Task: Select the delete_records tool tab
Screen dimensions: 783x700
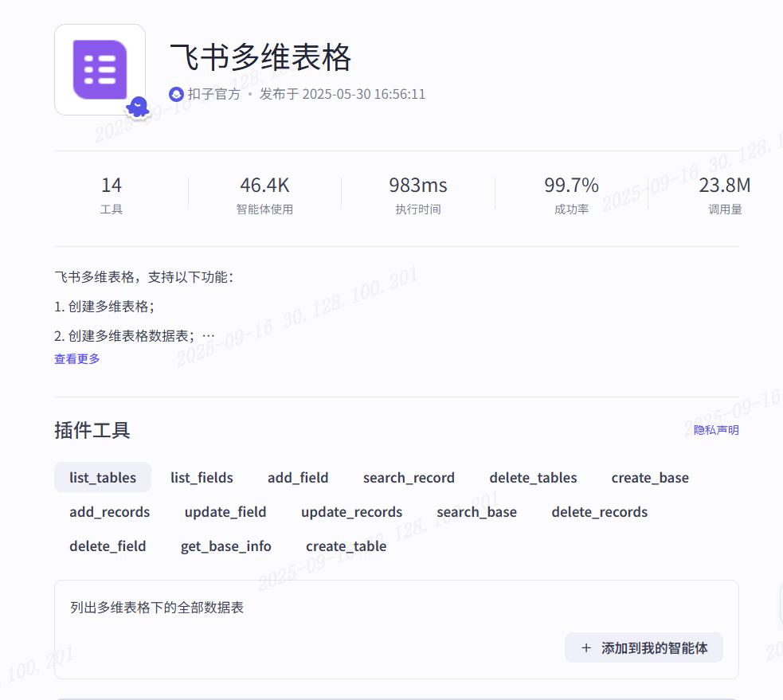Action: [x=599, y=512]
